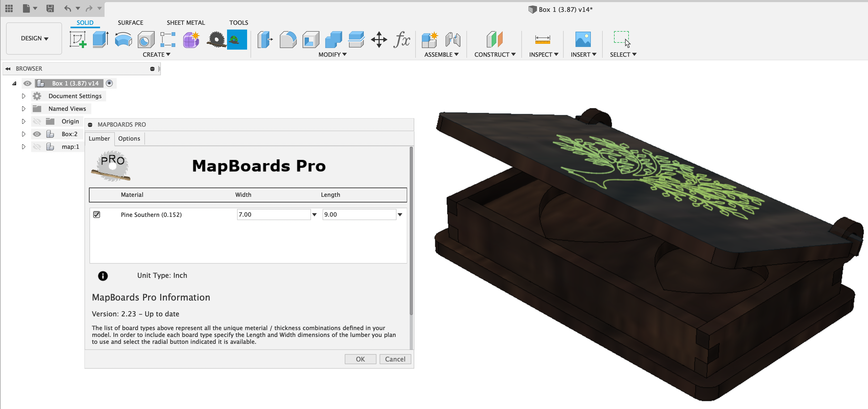Click the MapBoards dialog vertical scrollbar
Image resolution: width=868 pixels, height=409 pixels.
point(411,231)
